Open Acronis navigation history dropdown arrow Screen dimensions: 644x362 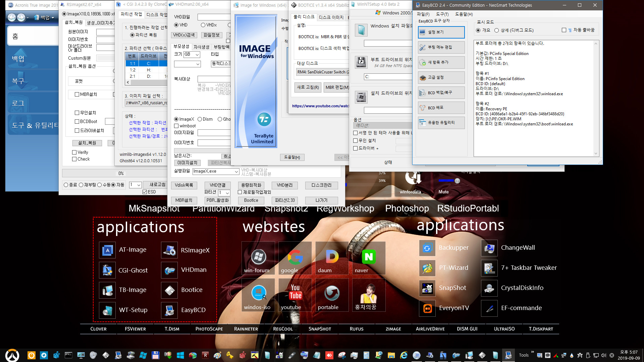click(x=28, y=17)
